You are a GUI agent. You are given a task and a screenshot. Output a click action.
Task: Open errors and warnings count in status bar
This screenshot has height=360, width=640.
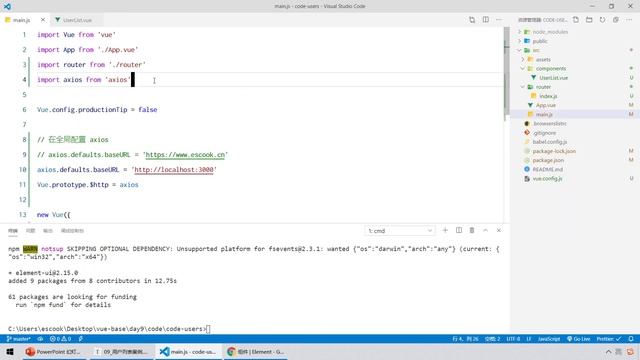tap(60, 339)
